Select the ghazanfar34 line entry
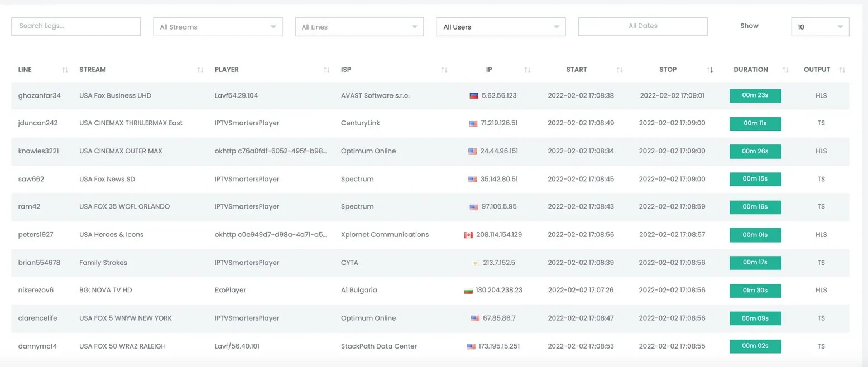The height and width of the screenshot is (367, 868). coord(40,96)
